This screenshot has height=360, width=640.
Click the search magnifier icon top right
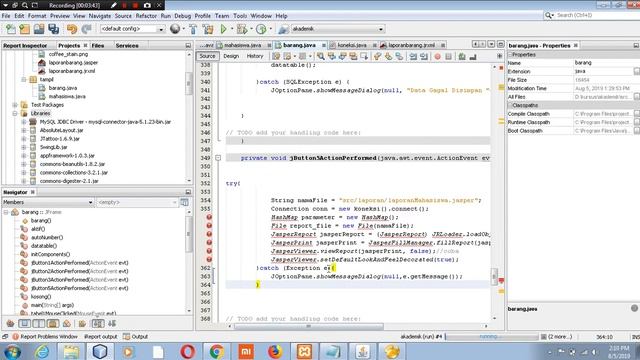pos(549,15)
